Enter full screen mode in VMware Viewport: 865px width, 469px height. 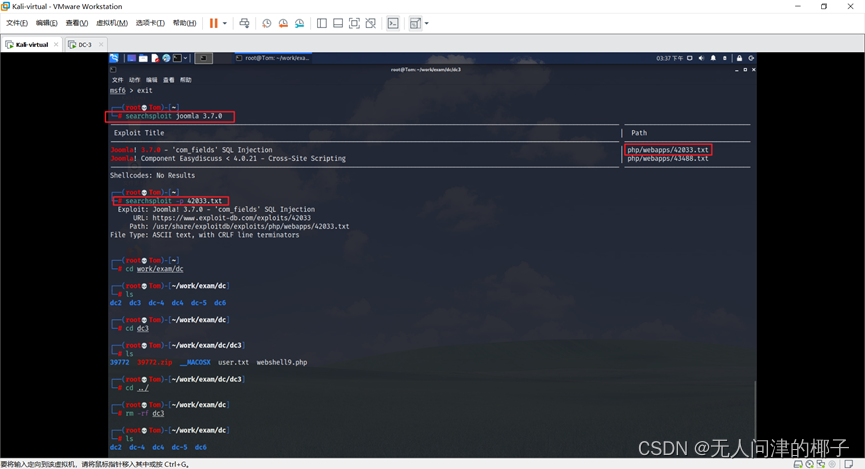(x=354, y=23)
